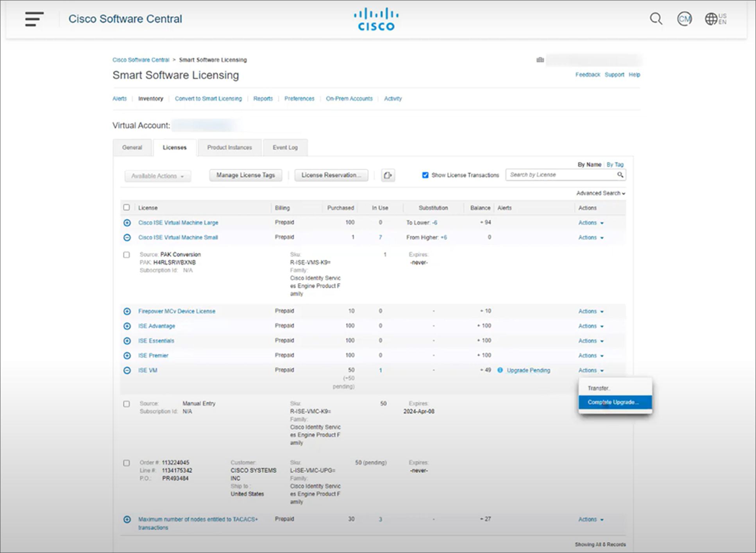756x553 pixels.
Task: Check the select-all checkbox in the License header
Action: [126, 208]
